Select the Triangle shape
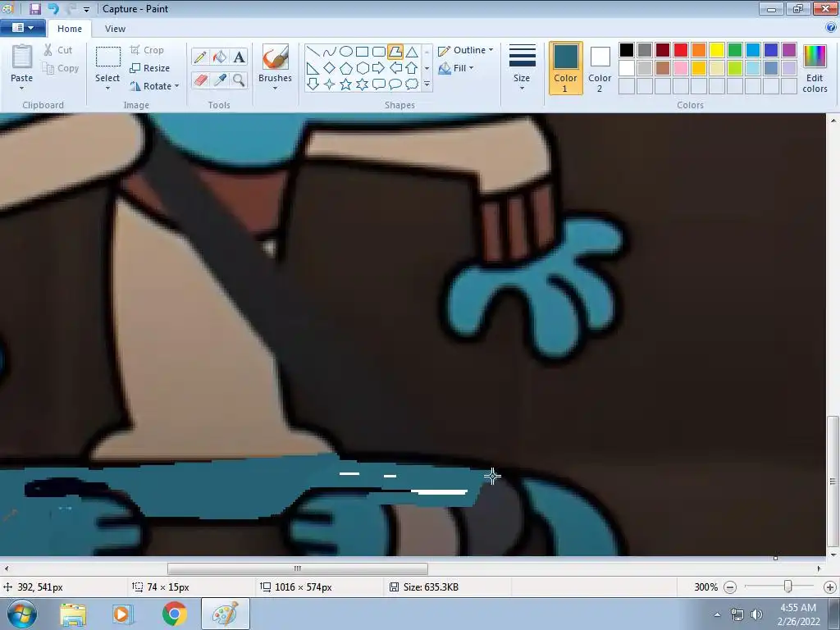This screenshot has width=840, height=630. [x=412, y=52]
